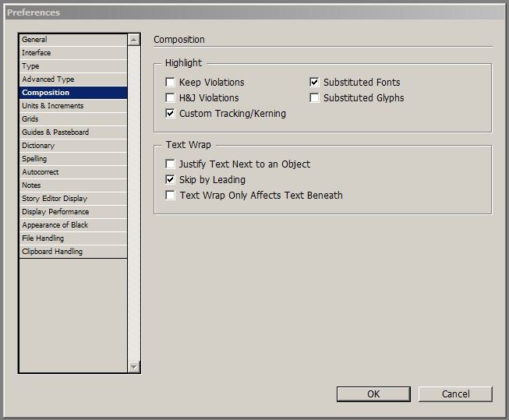
Task: Enable Substituted Glyphs highlighting
Action: (x=314, y=97)
